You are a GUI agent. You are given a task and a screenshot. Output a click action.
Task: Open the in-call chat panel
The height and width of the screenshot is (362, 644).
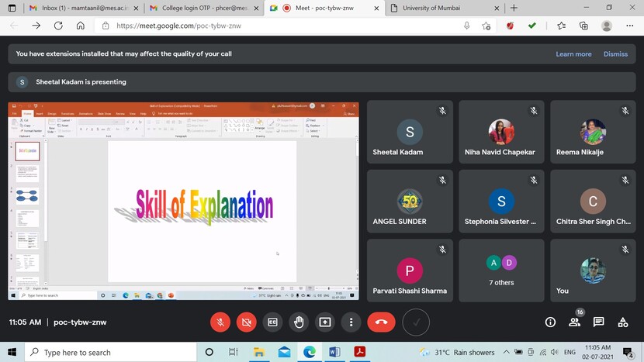click(599, 322)
